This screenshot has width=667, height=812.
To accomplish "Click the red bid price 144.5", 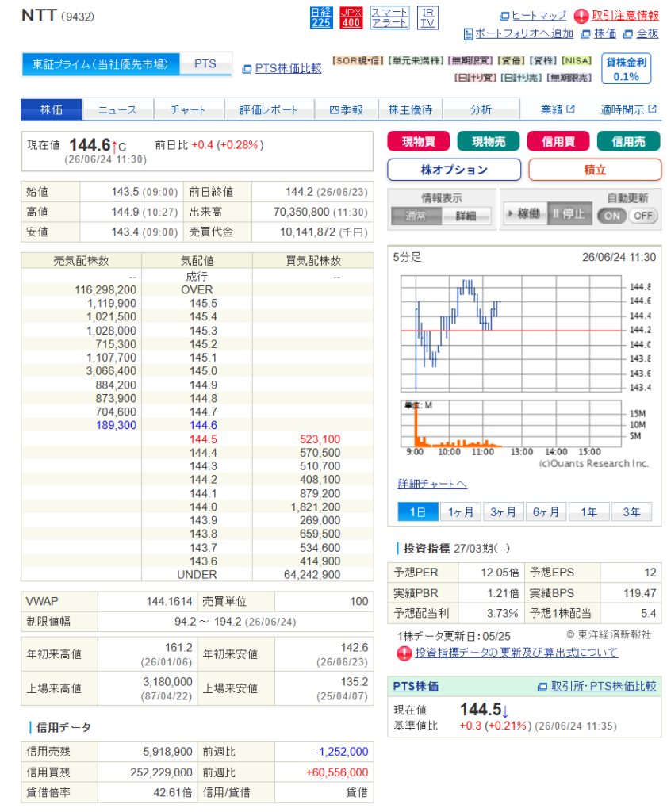I will tap(203, 439).
